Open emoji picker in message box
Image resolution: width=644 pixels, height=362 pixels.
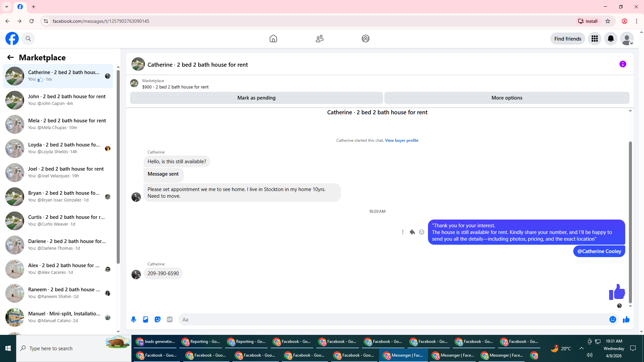click(x=612, y=319)
